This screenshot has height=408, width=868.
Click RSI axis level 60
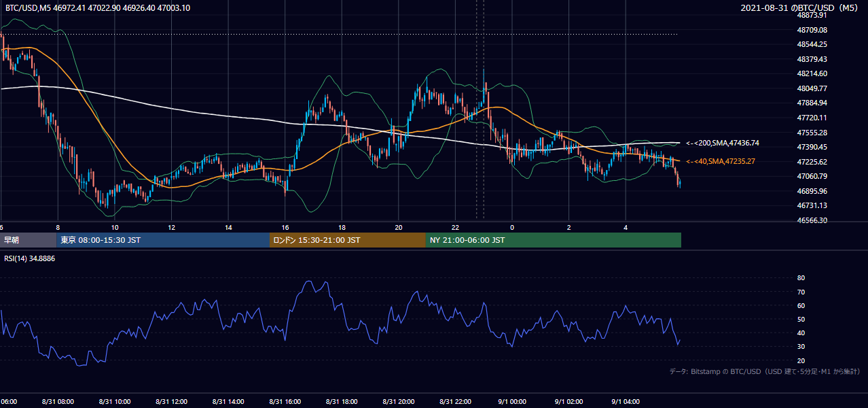click(x=801, y=305)
